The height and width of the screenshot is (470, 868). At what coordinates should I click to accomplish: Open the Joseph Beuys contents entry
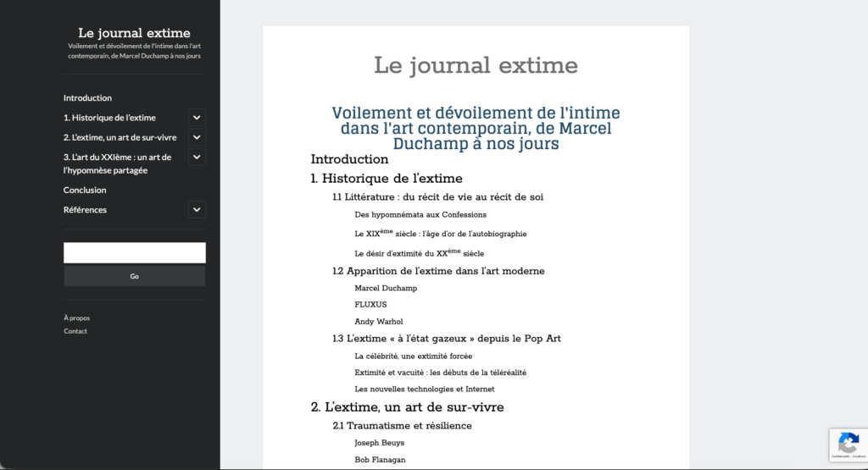[379, 443]
